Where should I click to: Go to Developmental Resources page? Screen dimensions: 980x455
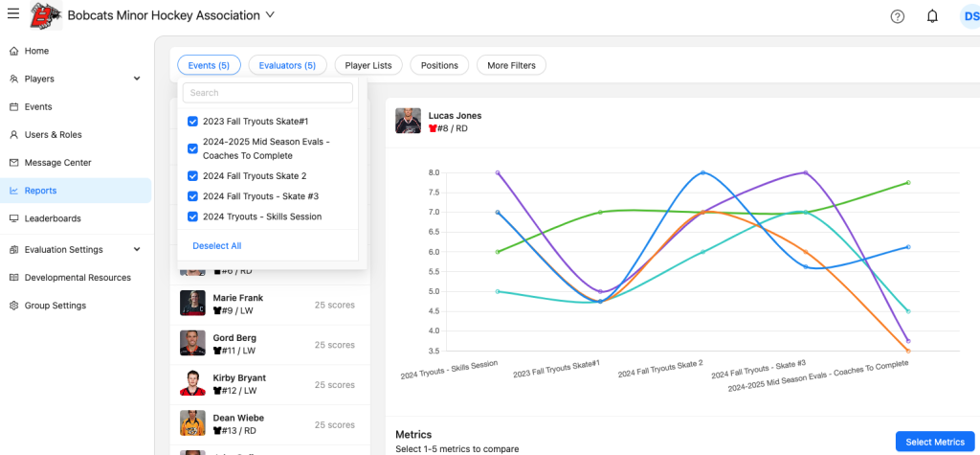click(77, 278)
